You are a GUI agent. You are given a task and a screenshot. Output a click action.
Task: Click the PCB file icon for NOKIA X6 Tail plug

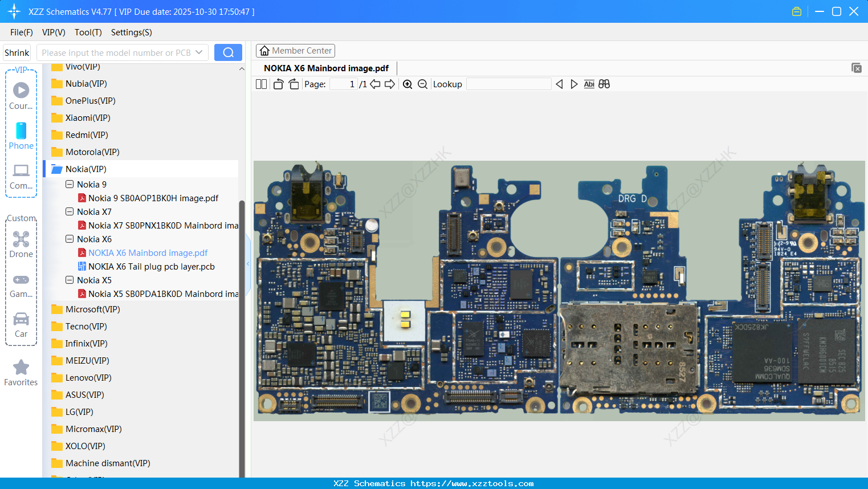tap(82, 267)
